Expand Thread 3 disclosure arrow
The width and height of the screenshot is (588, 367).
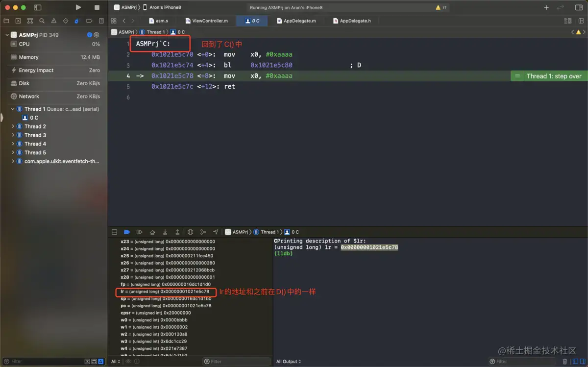click(x=13, y=135)
